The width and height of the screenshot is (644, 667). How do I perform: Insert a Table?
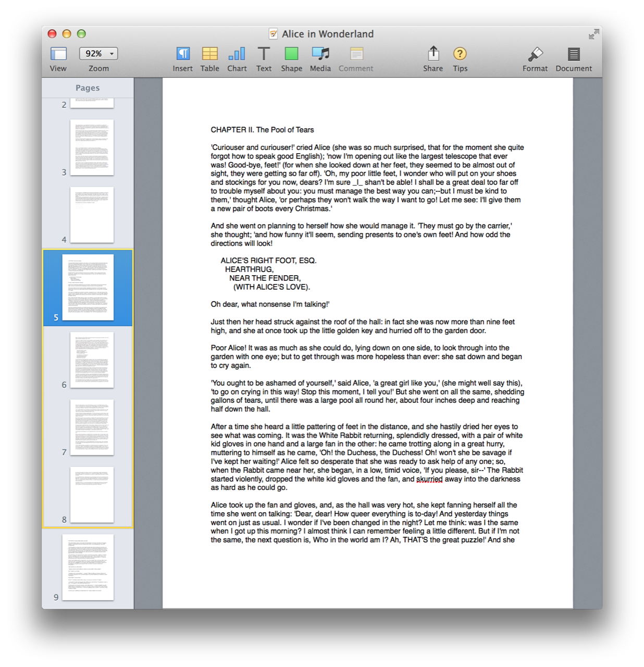coord(210,54)
